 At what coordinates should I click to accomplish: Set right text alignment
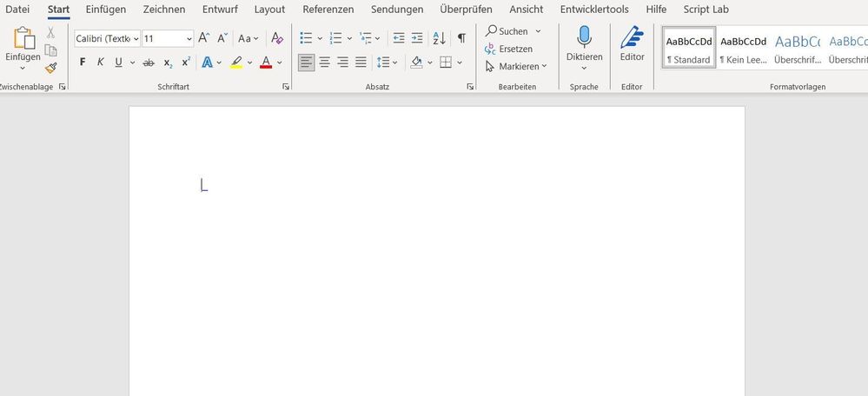tap(342, 63)
